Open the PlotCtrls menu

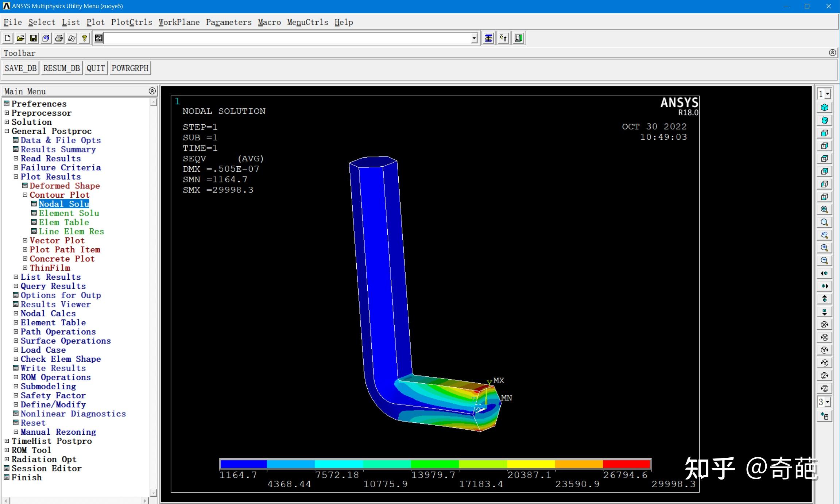(132, 23)
